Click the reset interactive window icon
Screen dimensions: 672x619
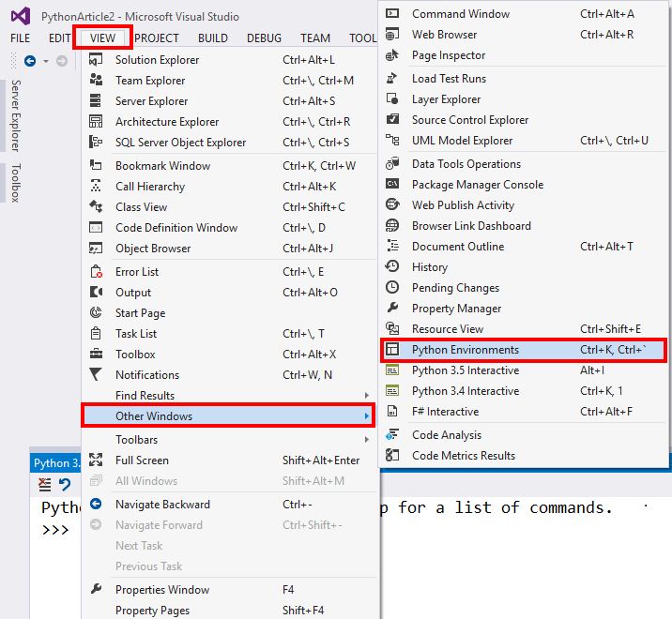click(65, 485)
